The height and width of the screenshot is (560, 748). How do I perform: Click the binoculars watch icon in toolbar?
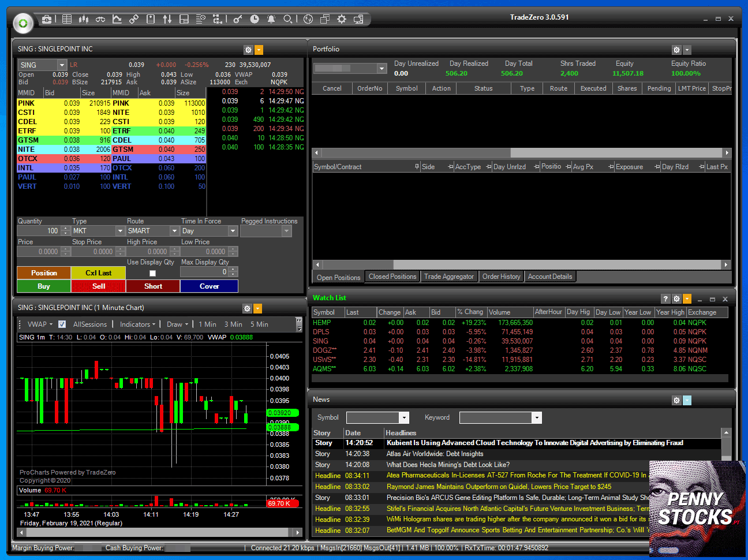tap(100, 19)
